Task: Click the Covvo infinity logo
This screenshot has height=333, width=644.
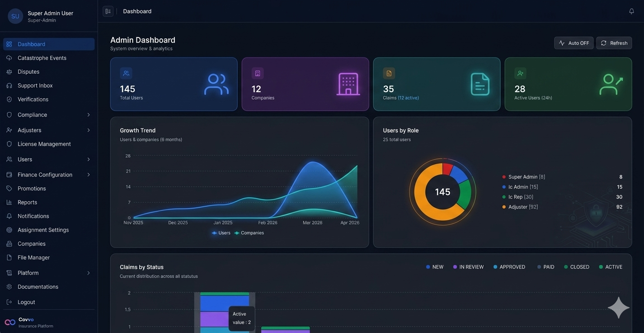Action: [x=10, y=323]
